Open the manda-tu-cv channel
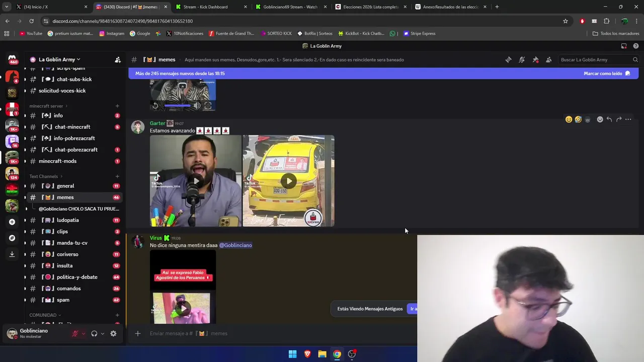Viewport: 644px width, 362px height. click(73, 243)
